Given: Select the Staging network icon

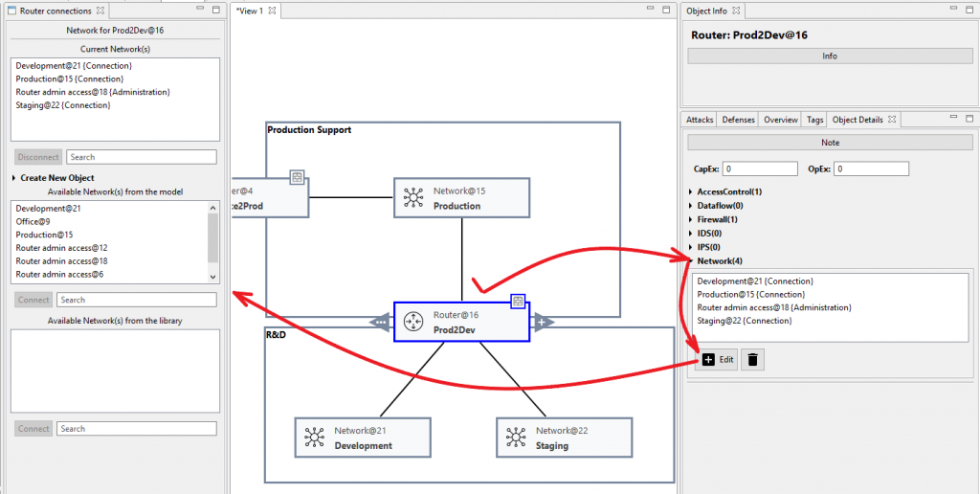Looking at the screenshot, I should coord(516,438).
